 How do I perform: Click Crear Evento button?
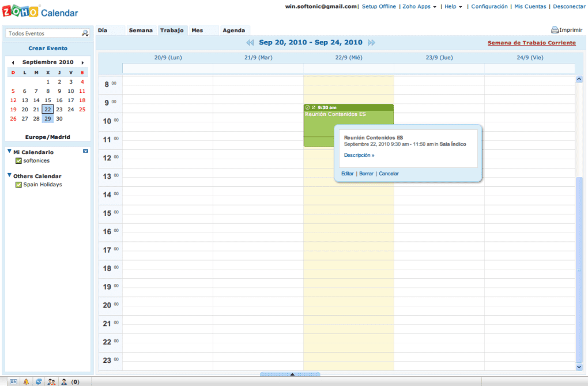pyautogui.click(x=48, y=48)
